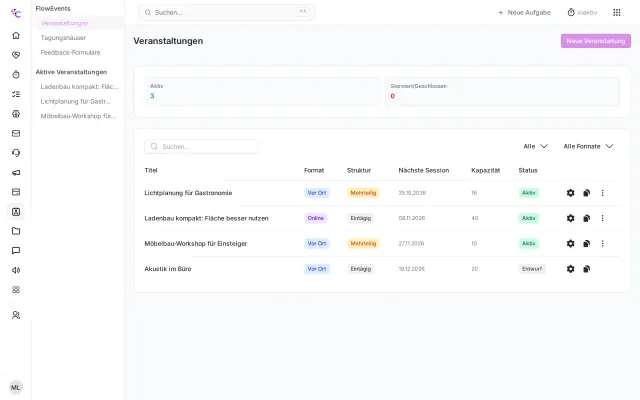This screenshot has height=400, width=640.
Task: Open the four-circles apps icon in sidebar
Action: [16, 290]
